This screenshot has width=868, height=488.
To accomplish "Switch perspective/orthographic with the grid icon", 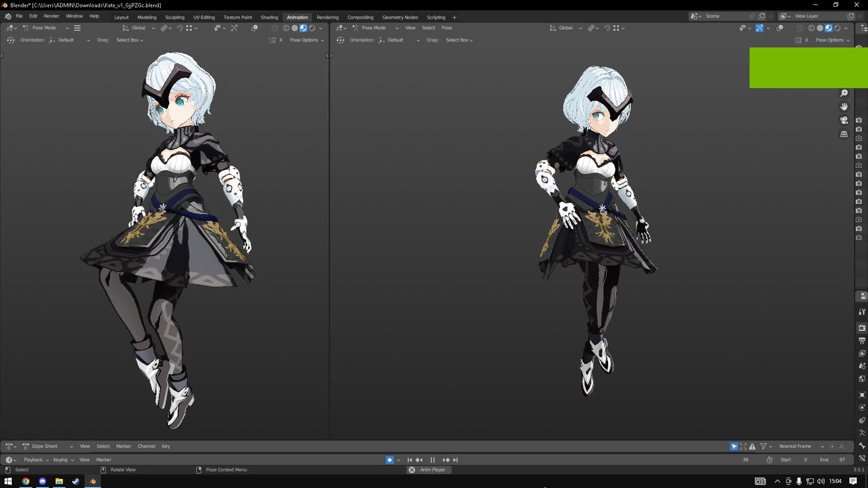I will [x=844, y=134].
